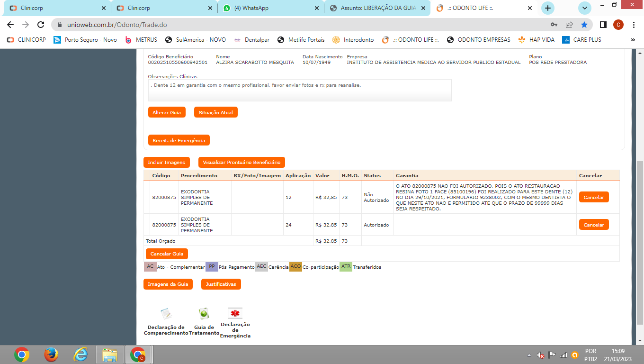Close the WhatsApp tab

coord(316,8)
